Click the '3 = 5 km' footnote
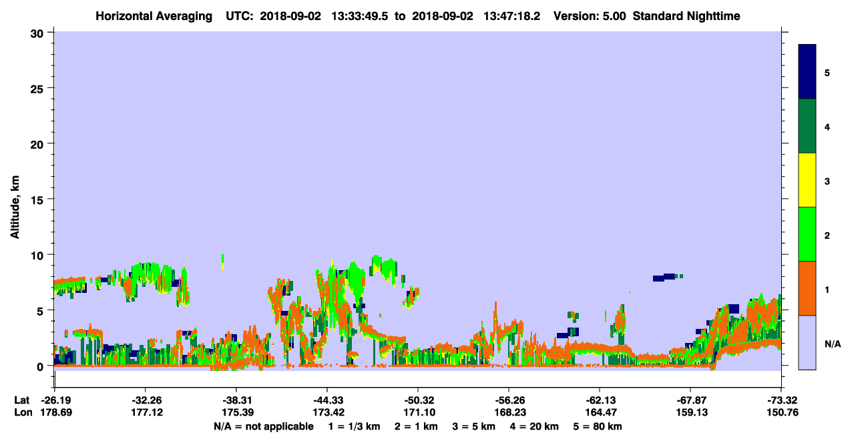 (473, 426)
